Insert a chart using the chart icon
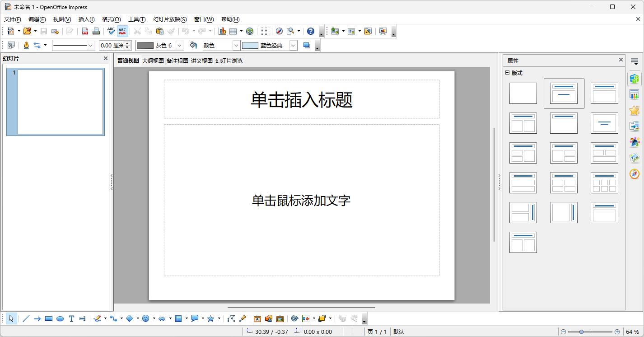This screenshot has width=644, height=337. pos(222,31)
